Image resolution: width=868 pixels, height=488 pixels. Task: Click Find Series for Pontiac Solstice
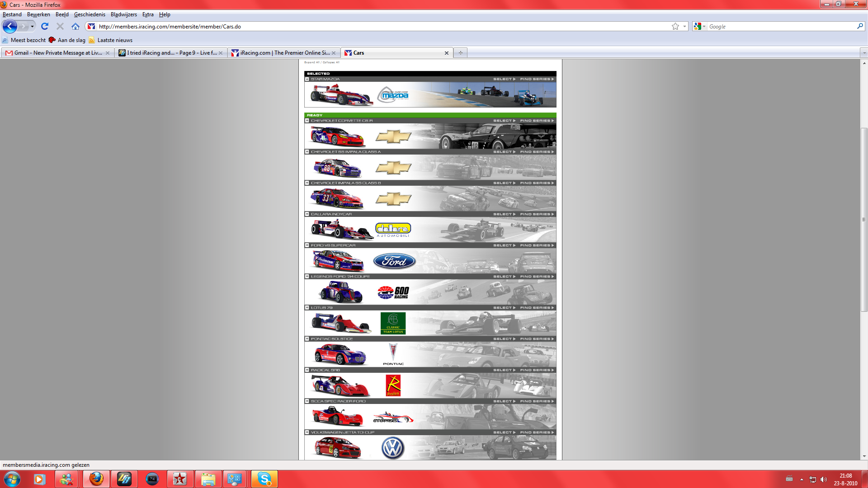click(x=536, y=339)
